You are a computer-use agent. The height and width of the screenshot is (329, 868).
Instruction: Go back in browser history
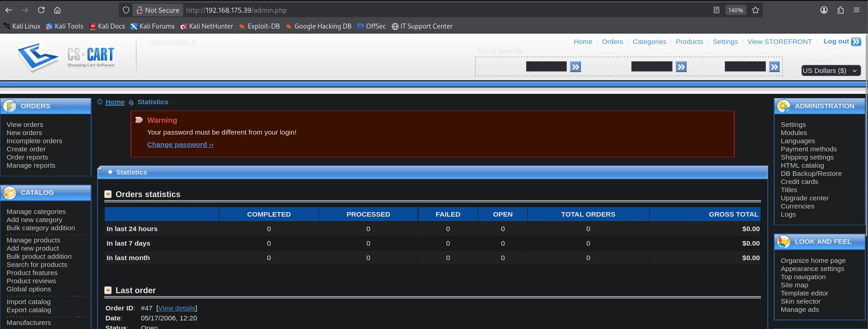pos(9,10)
